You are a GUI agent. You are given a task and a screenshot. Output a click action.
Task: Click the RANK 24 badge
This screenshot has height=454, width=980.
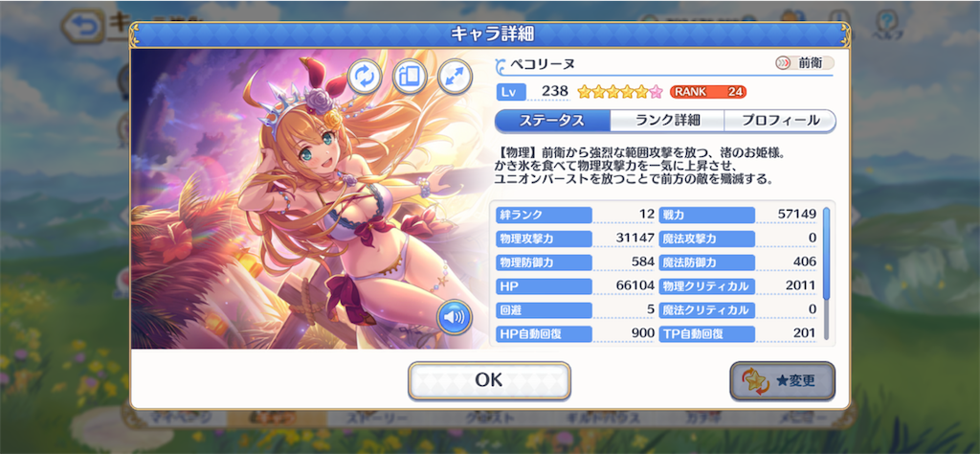click(x=708, y=92)
